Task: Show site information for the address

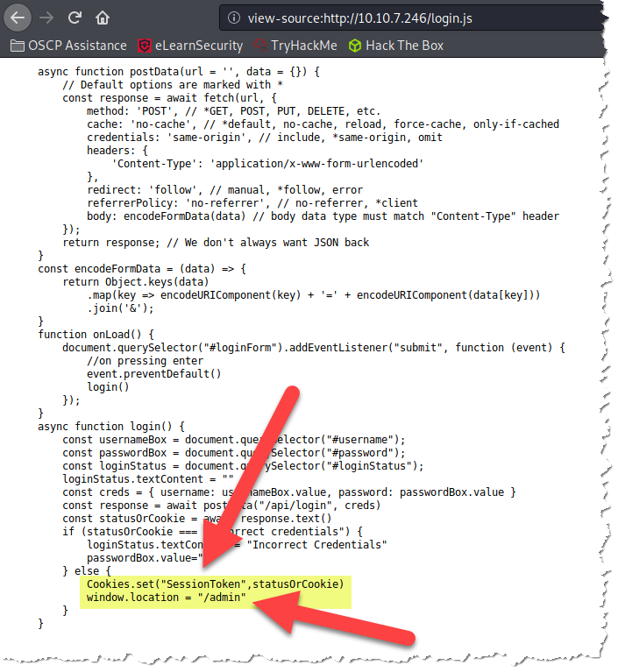Action: (x=231, y=17)
